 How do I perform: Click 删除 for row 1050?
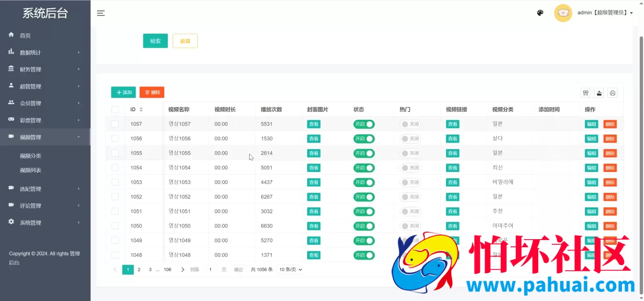pyautogui.click(x=610, y=226)
